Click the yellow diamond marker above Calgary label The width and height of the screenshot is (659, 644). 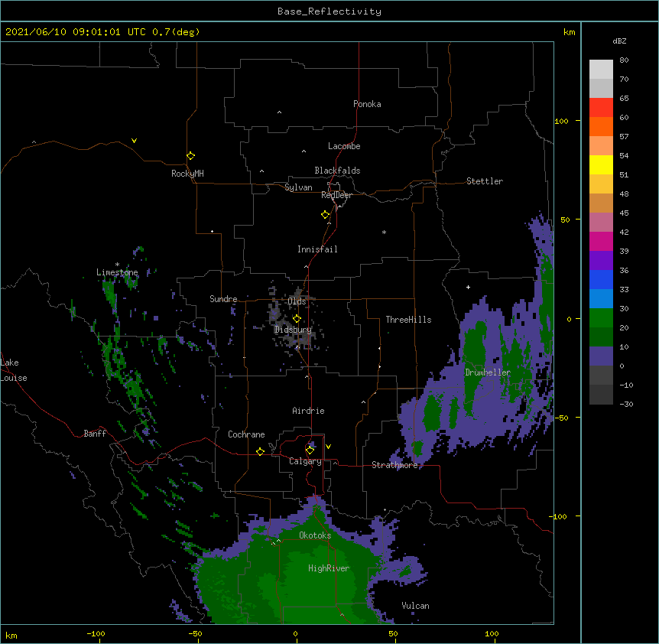pos(310,450)
